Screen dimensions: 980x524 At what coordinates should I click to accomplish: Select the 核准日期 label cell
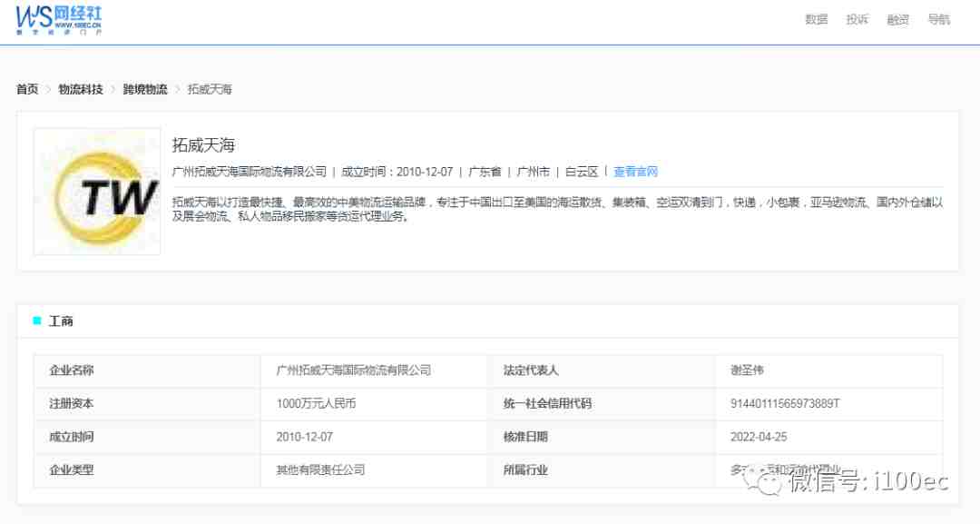click(602, 437)
